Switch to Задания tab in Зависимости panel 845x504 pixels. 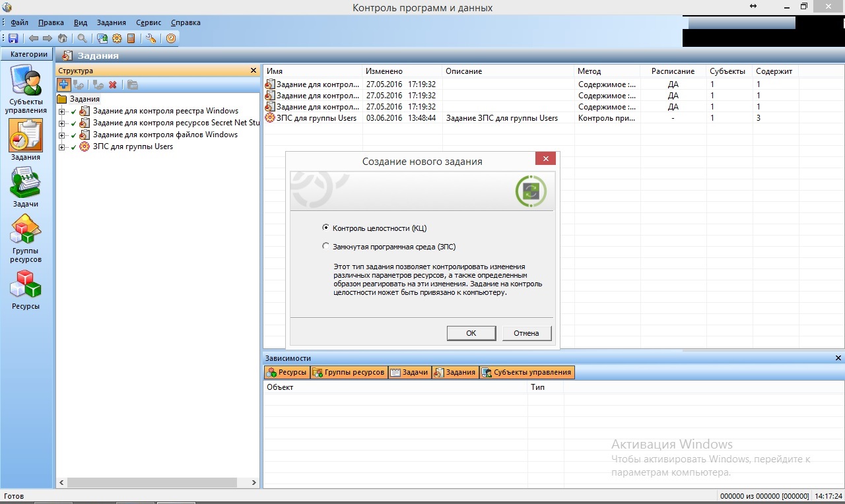tap(455, 372)
